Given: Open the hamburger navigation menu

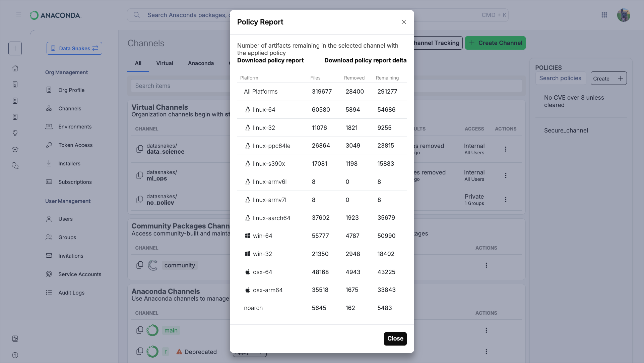Looking at the screenshot, I should (19, 15).
